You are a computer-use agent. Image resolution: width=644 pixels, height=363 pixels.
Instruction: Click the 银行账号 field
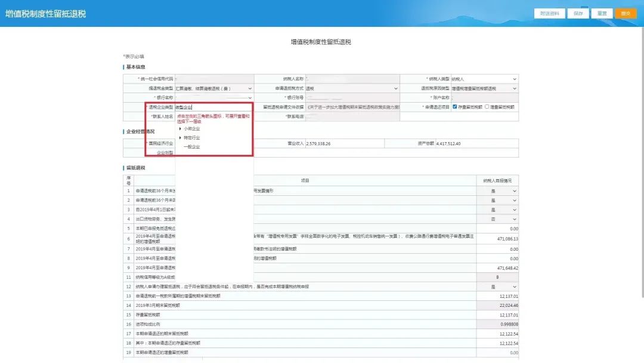pos(352,98)
